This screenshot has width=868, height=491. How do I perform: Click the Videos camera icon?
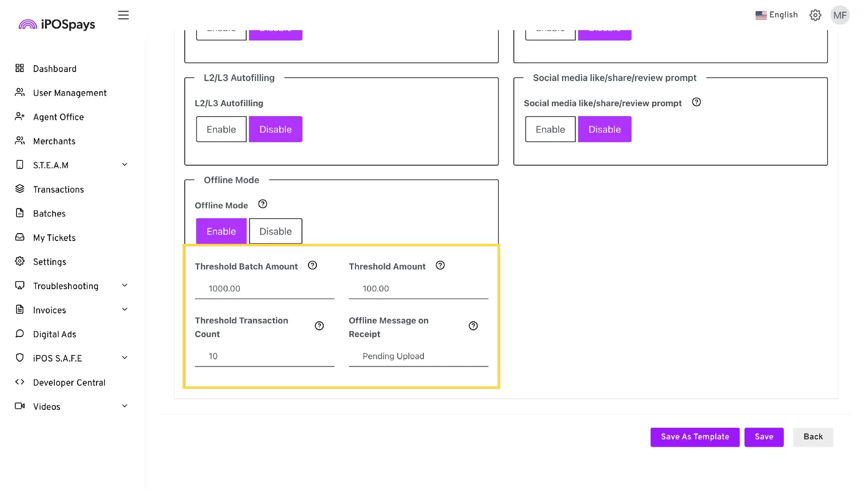(20, 406)
